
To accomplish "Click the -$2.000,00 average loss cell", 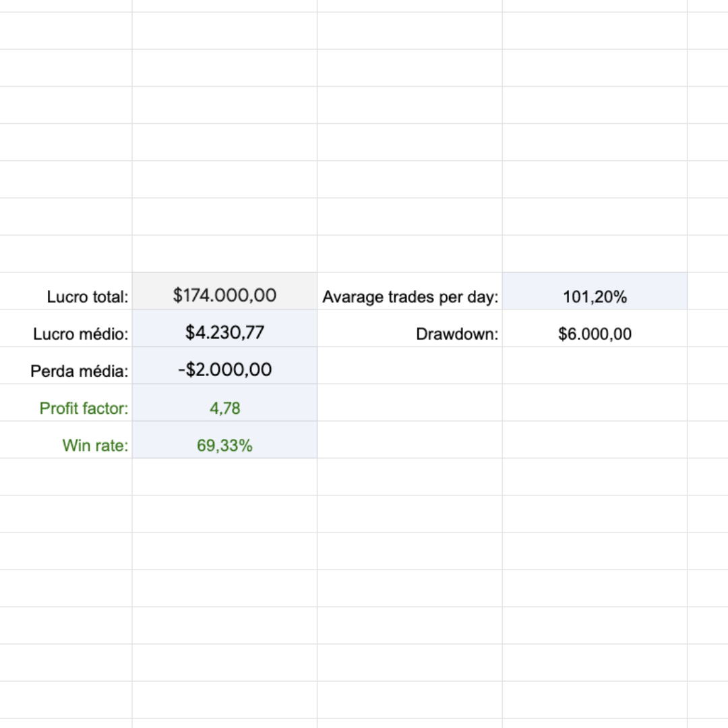I will coord(224,369).
